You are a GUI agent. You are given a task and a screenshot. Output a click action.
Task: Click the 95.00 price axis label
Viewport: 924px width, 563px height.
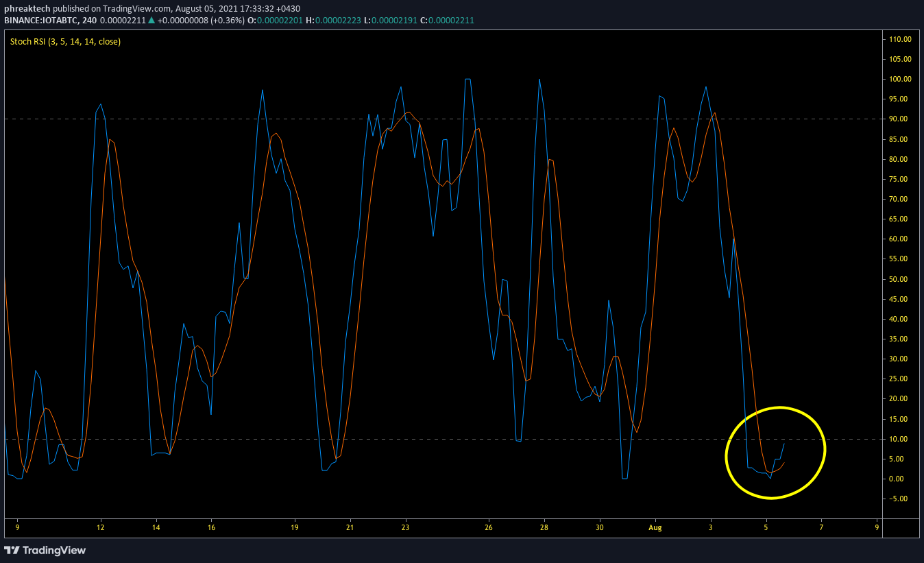pyautogui.click(x=899, y=99)
